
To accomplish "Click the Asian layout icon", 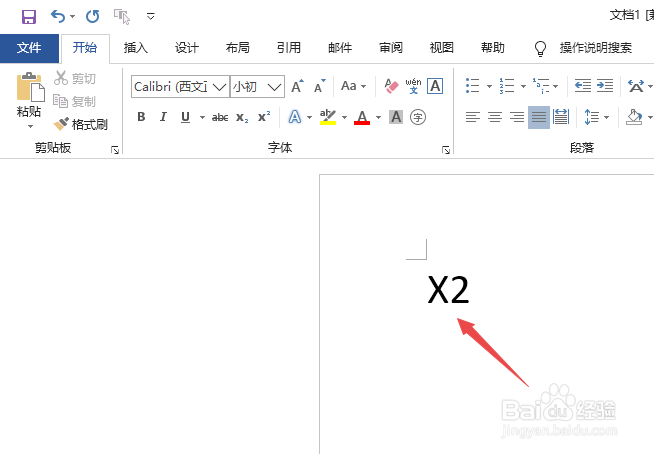I will pyautogui.click(x=636, y=86).
